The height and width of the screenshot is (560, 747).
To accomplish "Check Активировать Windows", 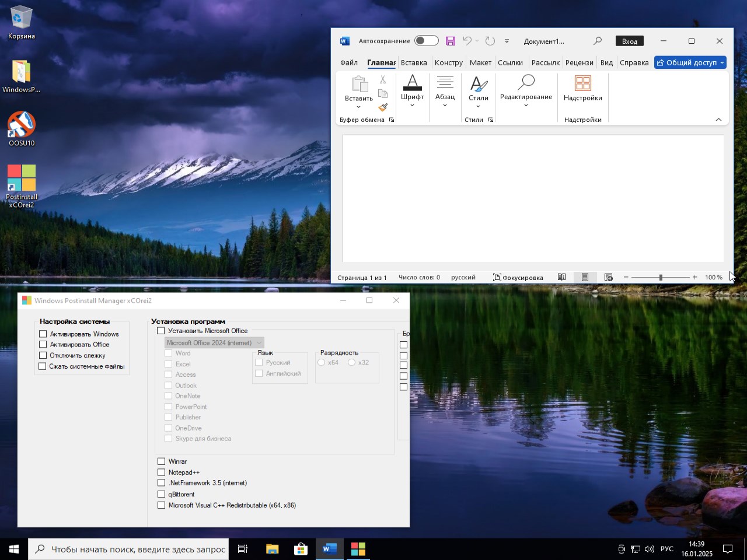I will click(x=43, y=334).
